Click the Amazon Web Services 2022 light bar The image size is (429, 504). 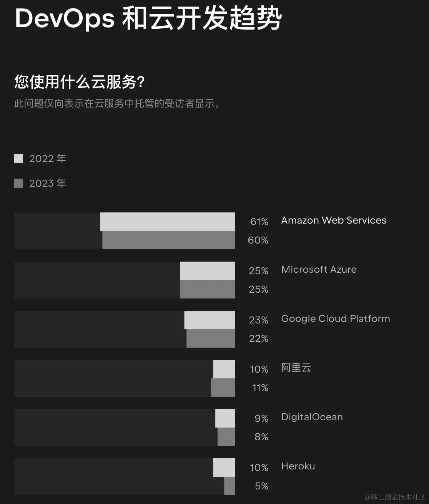pos(168,222)
